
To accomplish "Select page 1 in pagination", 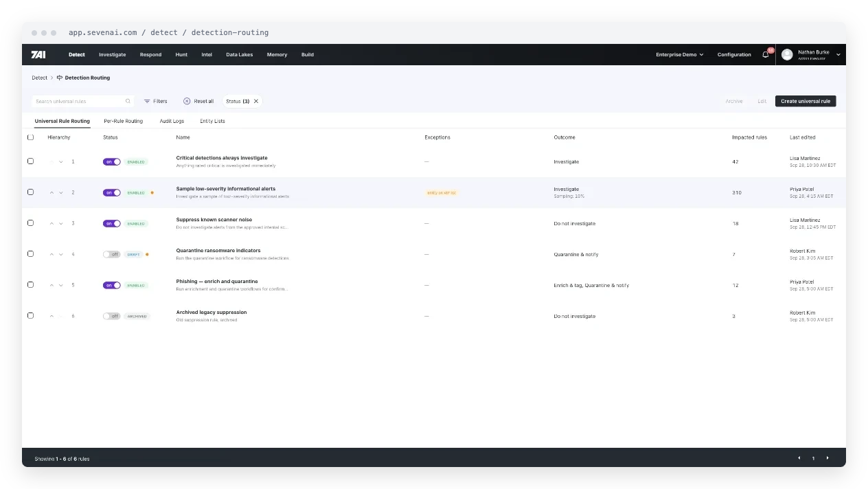I will (x=813, y=458).
